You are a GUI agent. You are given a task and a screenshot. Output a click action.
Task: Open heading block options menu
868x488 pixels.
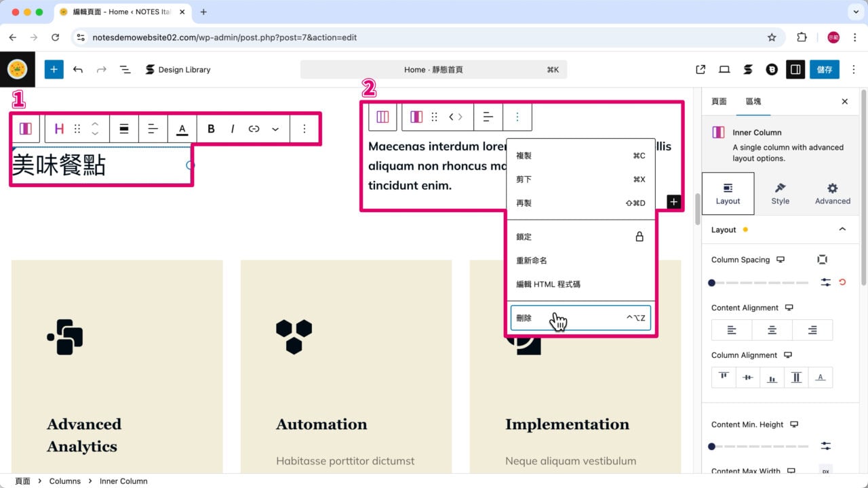coord(304,128)
